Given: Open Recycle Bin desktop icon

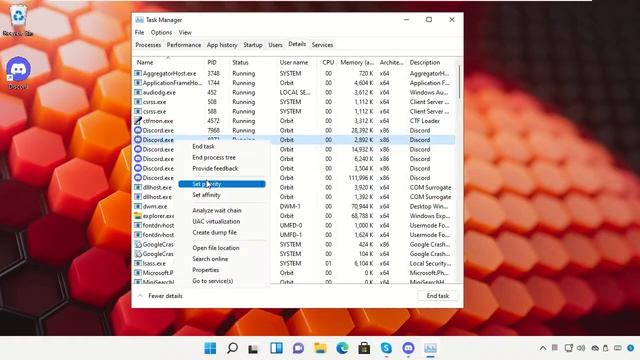Looking at the screenshot, I should point(18,20).
